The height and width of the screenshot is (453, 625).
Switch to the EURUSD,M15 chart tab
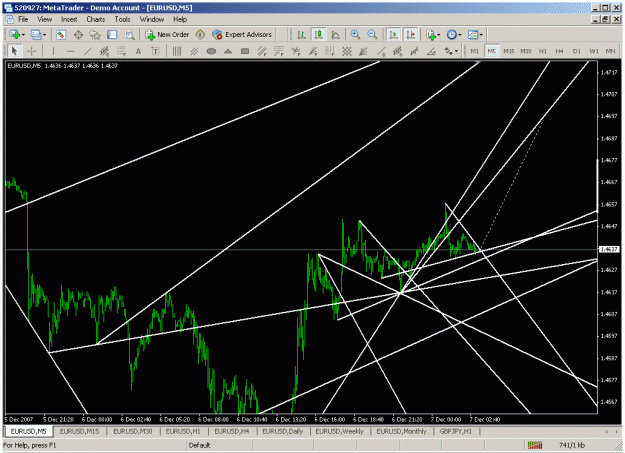click(x=79, y=431)
